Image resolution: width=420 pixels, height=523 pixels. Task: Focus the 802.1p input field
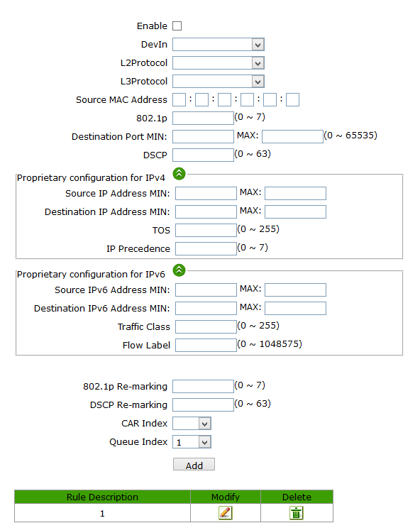coord(203,118)
